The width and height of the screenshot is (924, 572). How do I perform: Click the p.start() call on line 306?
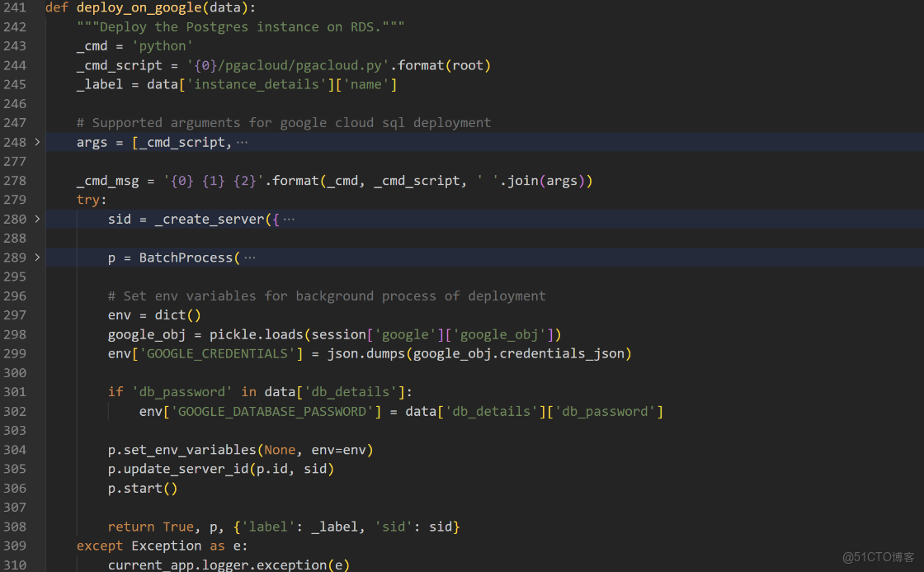(140, 488)
